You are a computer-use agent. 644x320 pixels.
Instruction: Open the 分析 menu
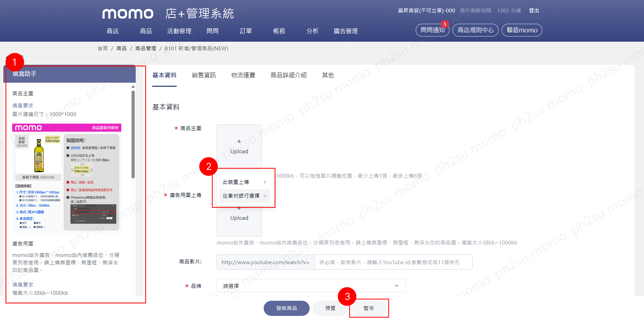pyautogui.click(x=312, y=31)
